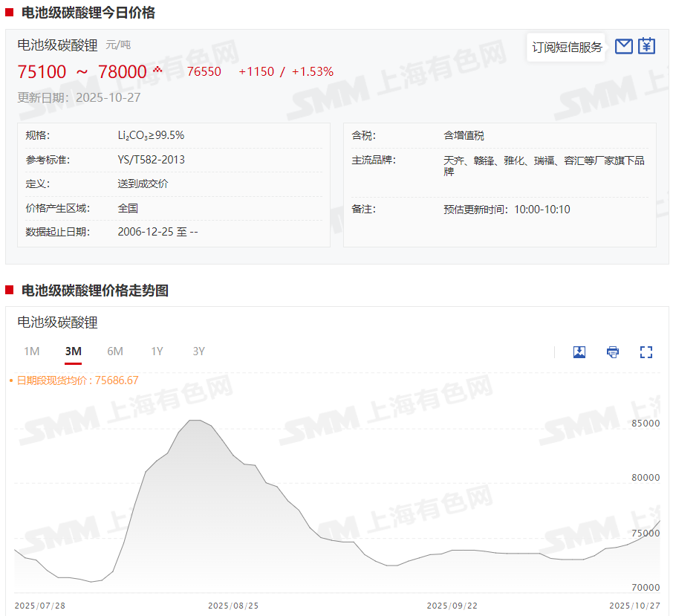Click the chart peak near 85000
The image size is (673, 616).
click(195, 421)
